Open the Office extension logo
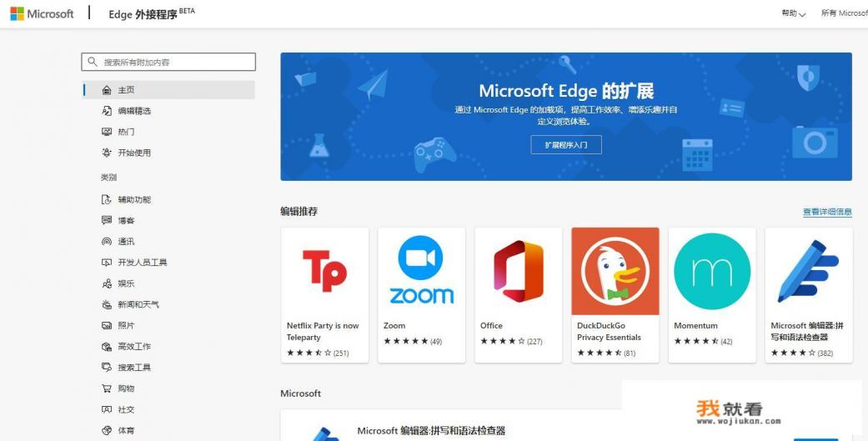Screen dimensions: 868x441 (x=519, y=271)
